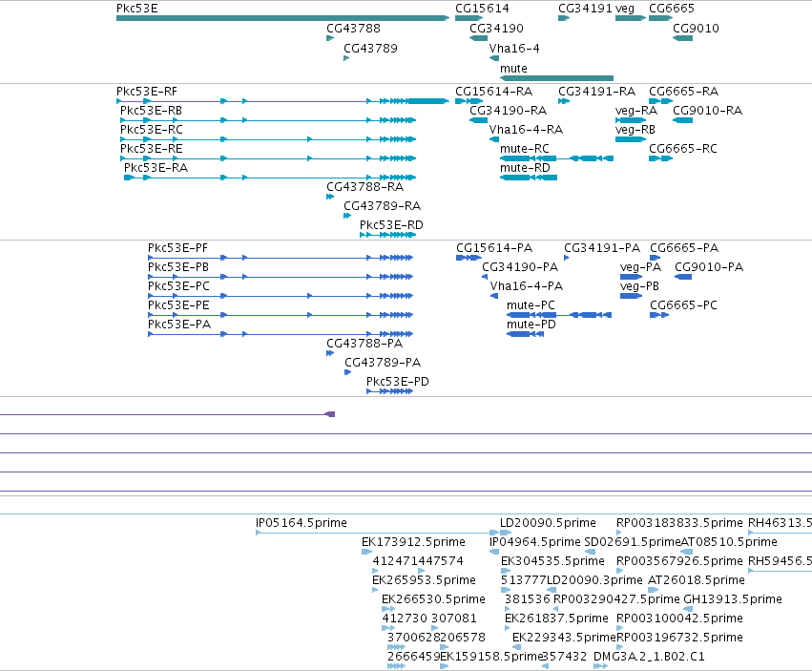The width and height of the screenshot is (812, 671).
Task: Select transcript mute-RC
Action: [x=525, y=149]
